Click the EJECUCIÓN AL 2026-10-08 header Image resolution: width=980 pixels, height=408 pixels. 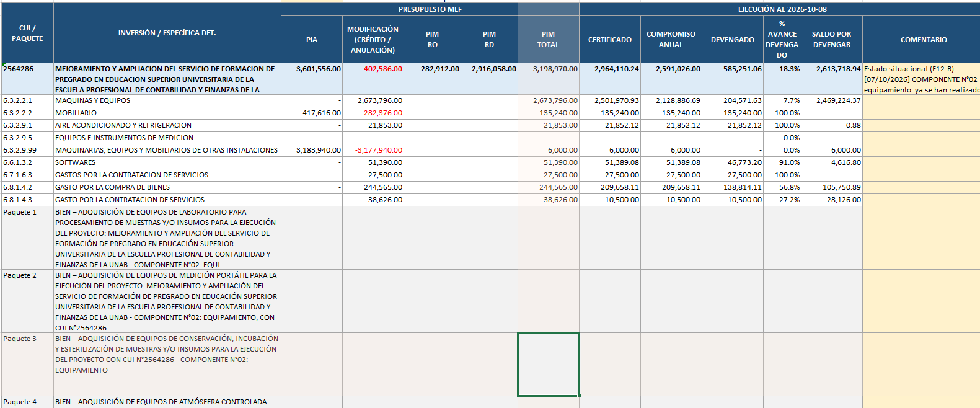[x=782, y=9]
